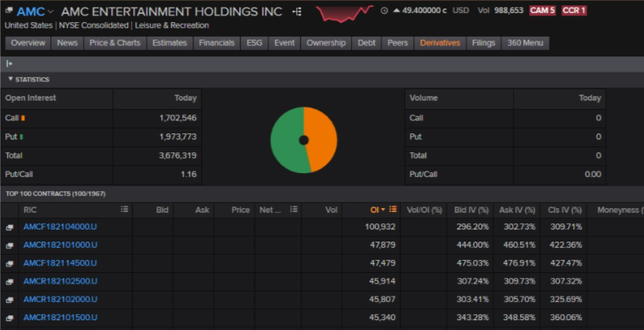Expand the side panel arrow icon
The width and height of the screenshot is (644, 330).
[9, 64]
